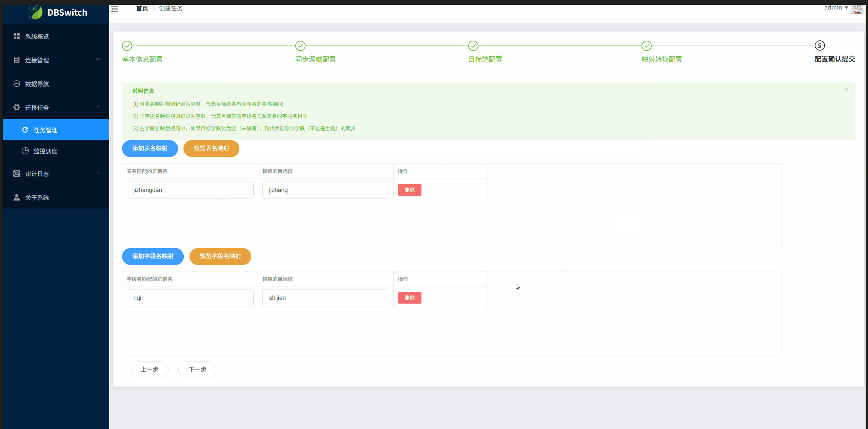Proceed with the 下一步 button

click(197, 370)
